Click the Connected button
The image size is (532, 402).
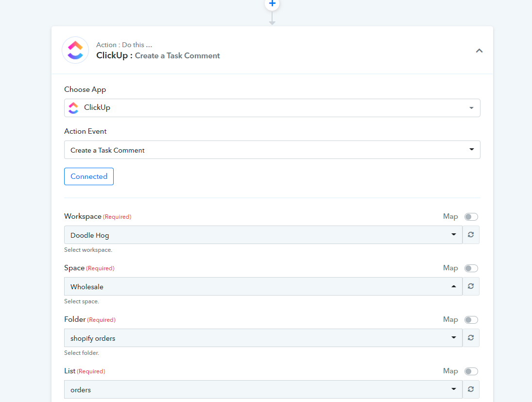point(89,176)
